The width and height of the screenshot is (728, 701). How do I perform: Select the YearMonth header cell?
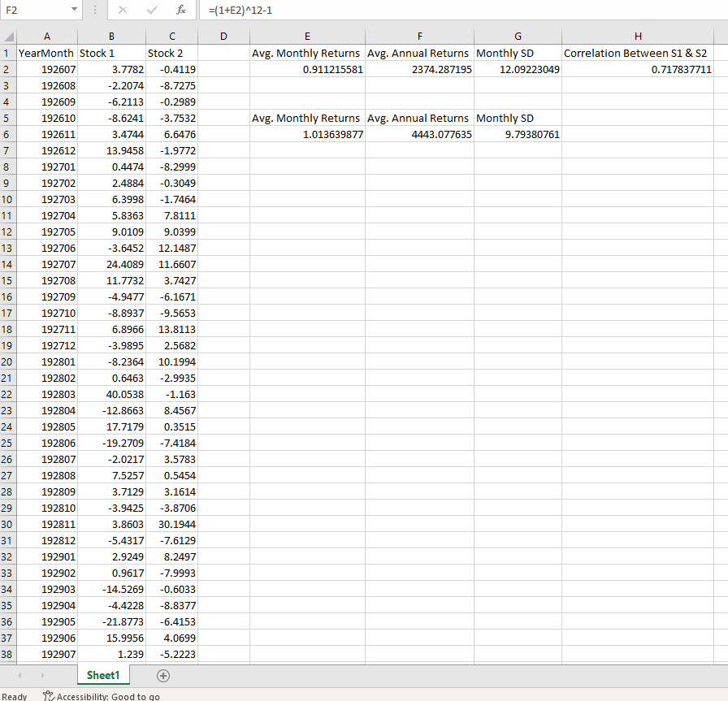(46, 53)
